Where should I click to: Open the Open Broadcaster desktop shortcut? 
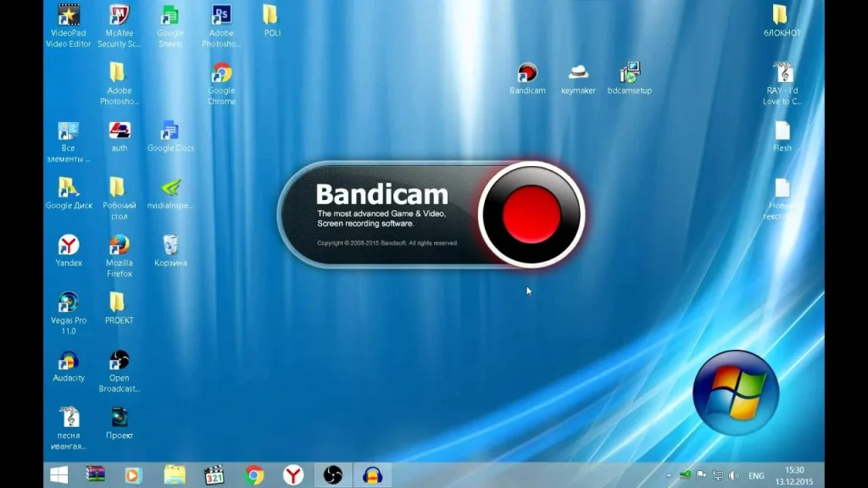click(x=119, y=371)
